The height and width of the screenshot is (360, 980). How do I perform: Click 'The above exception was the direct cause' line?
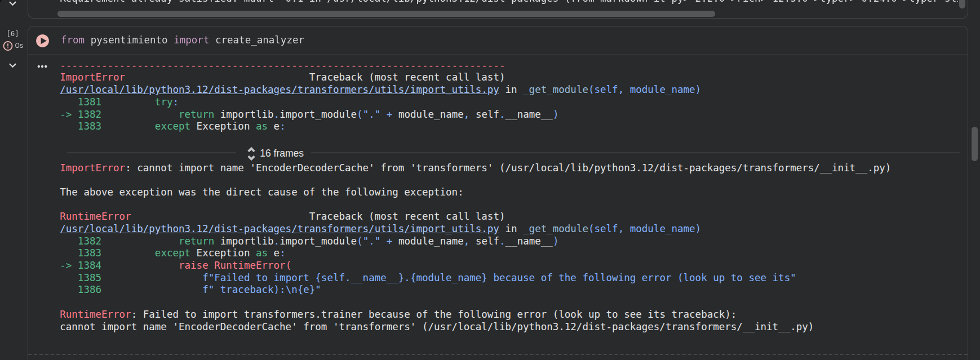261,192
